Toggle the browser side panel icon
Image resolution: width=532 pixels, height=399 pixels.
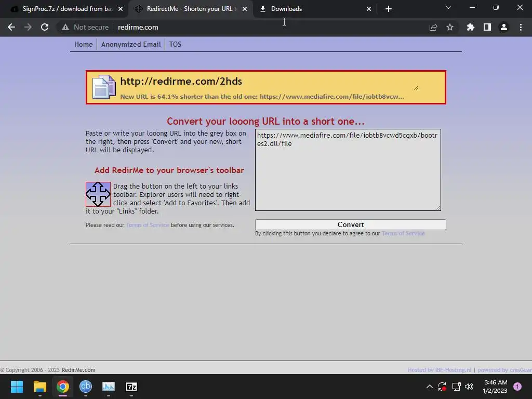click(x=487, y=27)
